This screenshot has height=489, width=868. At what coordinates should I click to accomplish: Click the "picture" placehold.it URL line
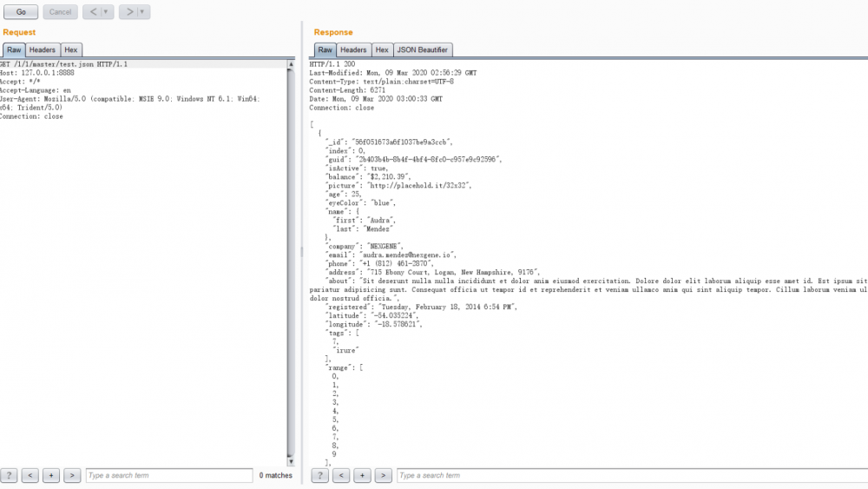(398, 186)
